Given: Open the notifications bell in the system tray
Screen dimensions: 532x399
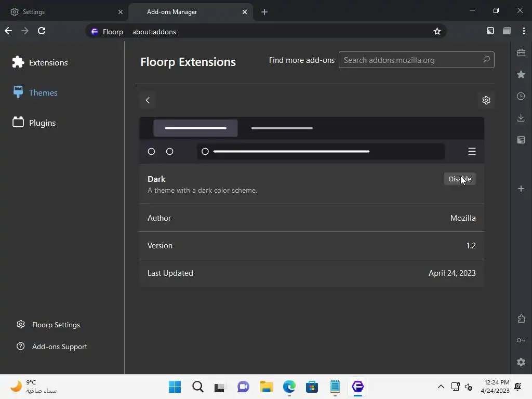Looking at the screenshot, I should pos(518,387).
